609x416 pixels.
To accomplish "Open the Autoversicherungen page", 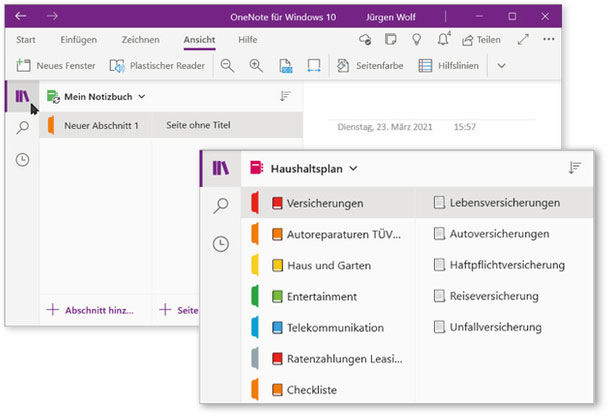I will (504, 233).
